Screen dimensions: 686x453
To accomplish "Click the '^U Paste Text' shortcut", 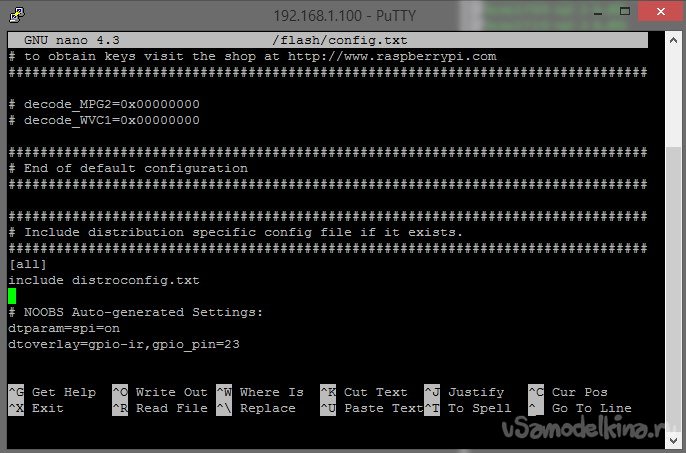I will [x=372, y=408].
